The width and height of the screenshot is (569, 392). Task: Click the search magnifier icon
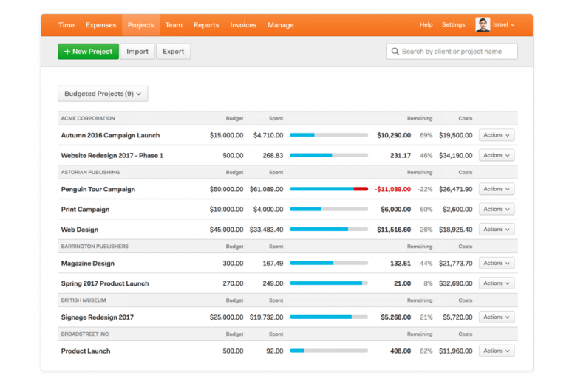[x=395, y=52]
